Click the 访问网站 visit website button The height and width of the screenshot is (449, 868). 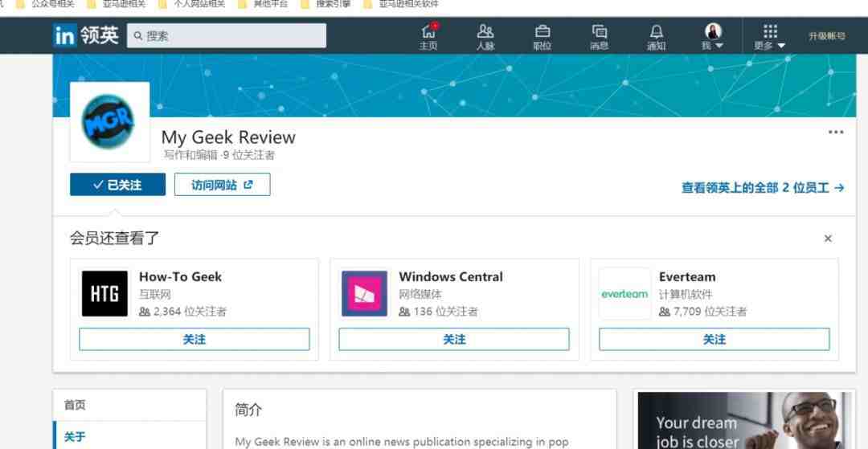click(223, 185)
